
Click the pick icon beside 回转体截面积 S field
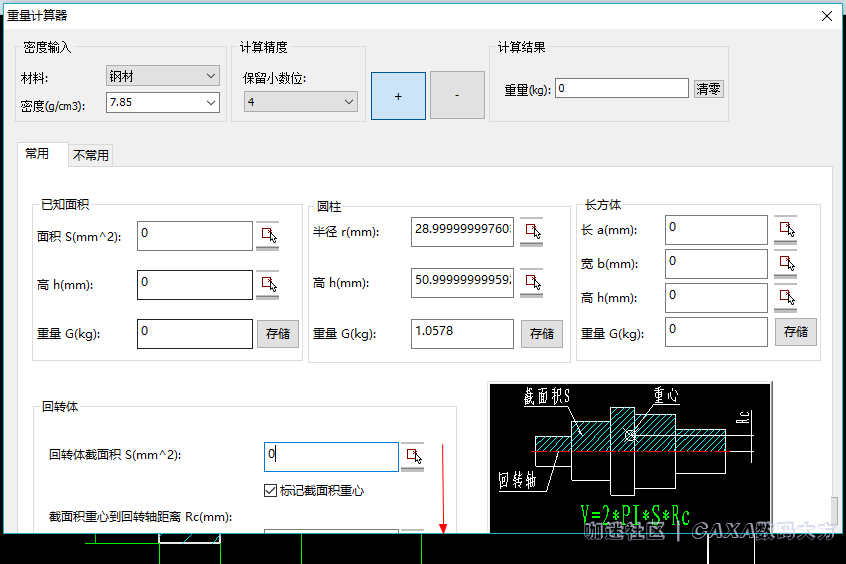pyautogui.click(x=412, y=456)
